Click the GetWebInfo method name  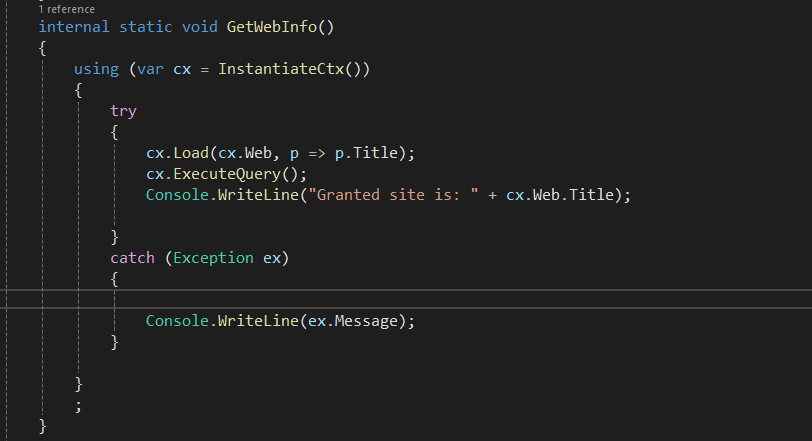(272, 27)
